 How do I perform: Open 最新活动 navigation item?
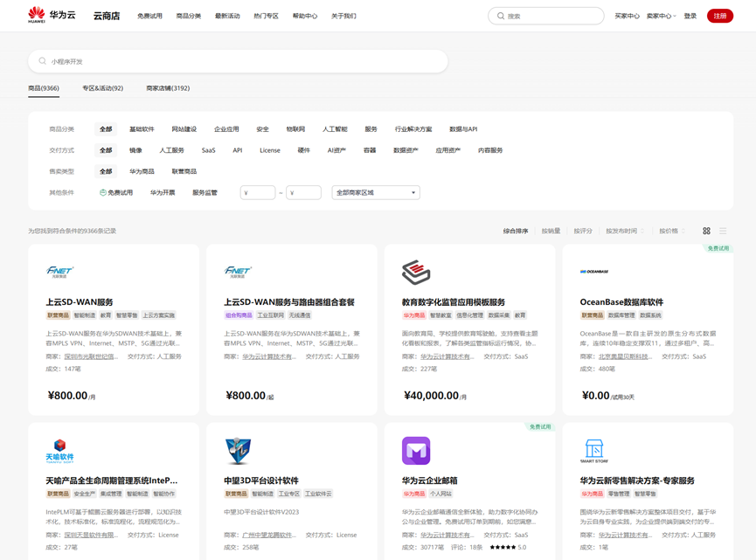pos(227,16)
